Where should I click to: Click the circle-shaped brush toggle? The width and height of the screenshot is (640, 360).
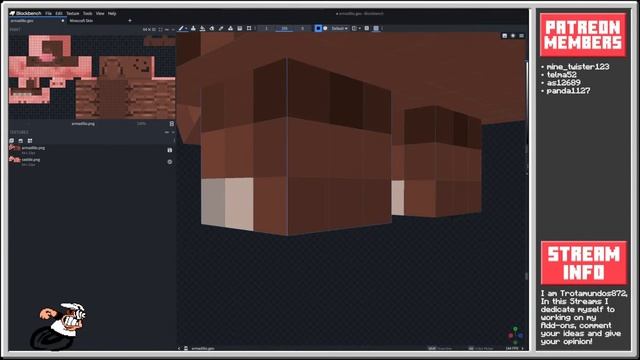325,28
